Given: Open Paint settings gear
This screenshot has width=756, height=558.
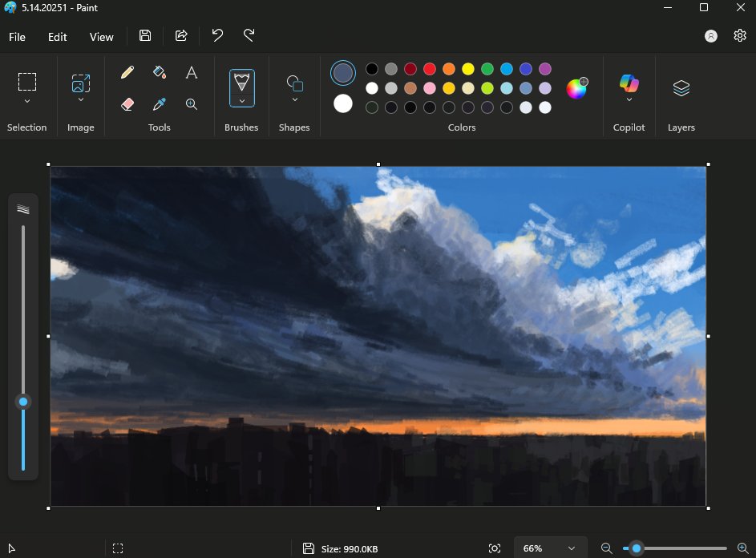Looking at the screenshot, I should [x=740, y=36].
